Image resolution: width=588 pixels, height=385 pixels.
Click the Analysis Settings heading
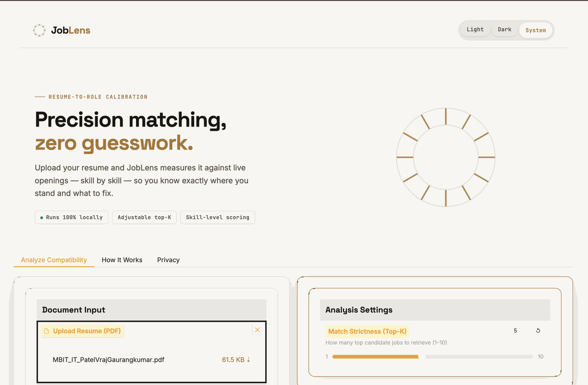click(x=359, y=310)
